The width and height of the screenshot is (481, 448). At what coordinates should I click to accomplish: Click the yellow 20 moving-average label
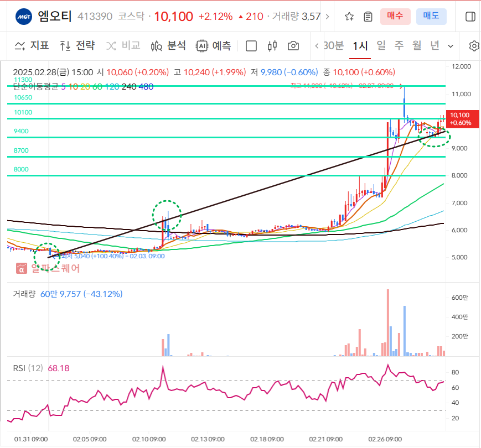(x=86, y=87)
